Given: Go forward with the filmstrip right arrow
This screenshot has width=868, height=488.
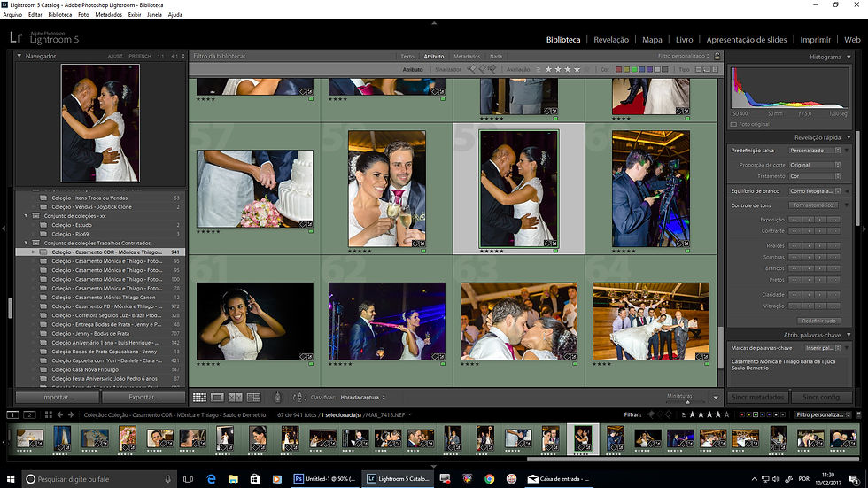Looking at the screenshot, I should coord(70,415).
